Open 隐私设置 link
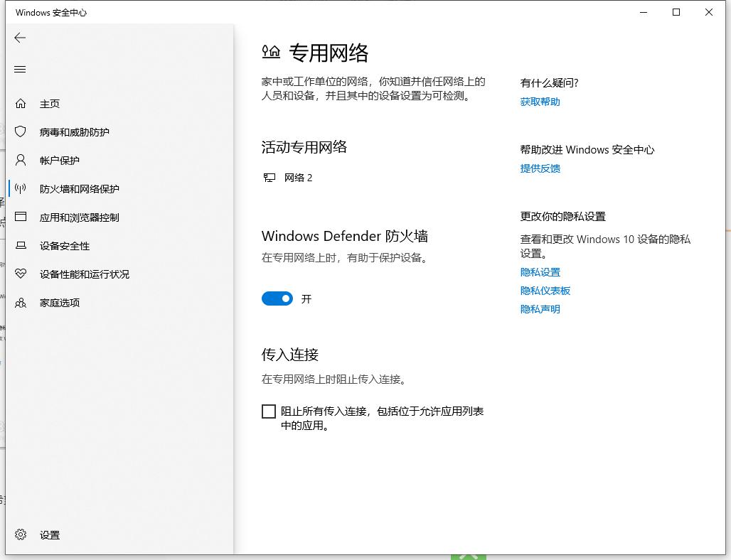The width and height of the screenshot is (731, 560). click(540, 272)
